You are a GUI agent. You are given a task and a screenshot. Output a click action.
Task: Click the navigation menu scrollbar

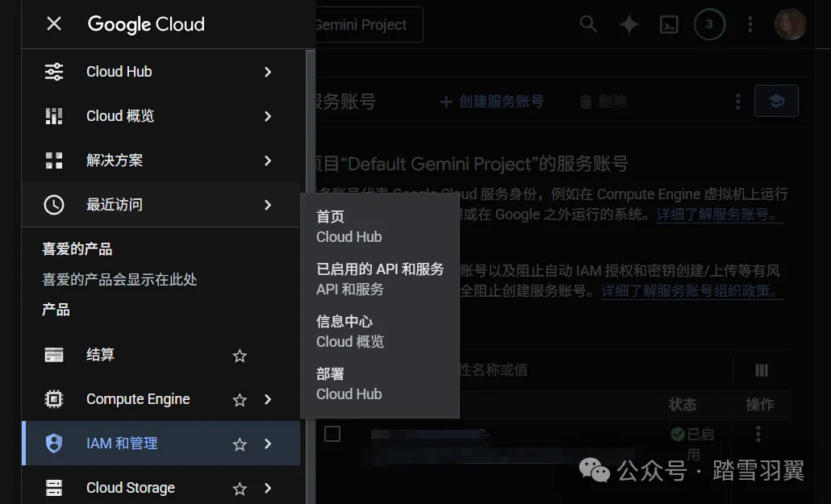pyautogui.click(x=311, y=277)
